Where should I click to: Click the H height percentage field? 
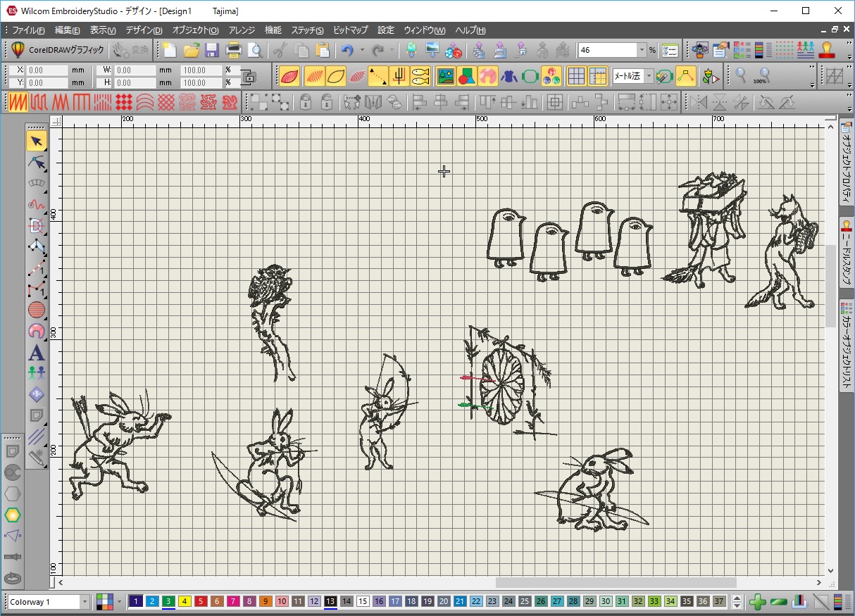[x=201, y=82]
